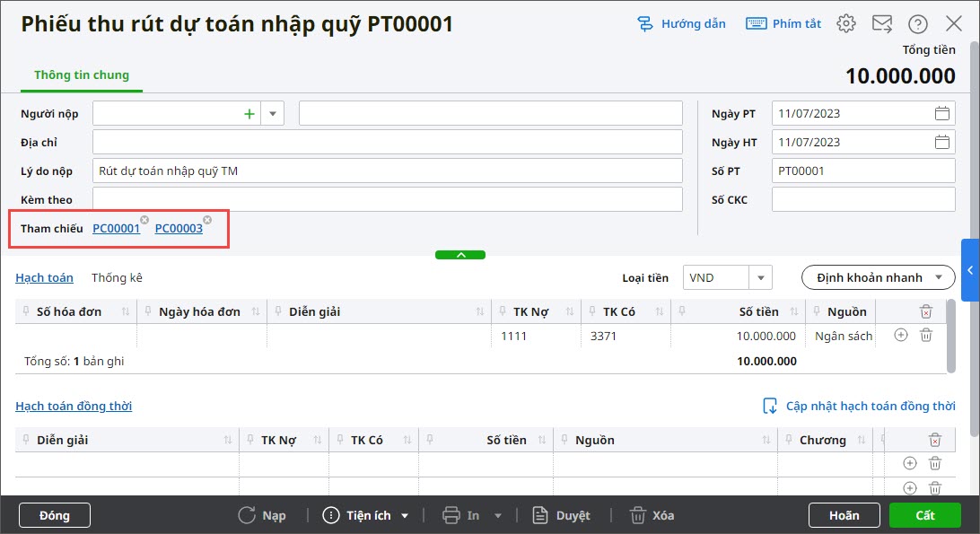Remove reference PC00001 with its x icon
Image resolution: width=980 pixels, height=534 pixels.
144,220
